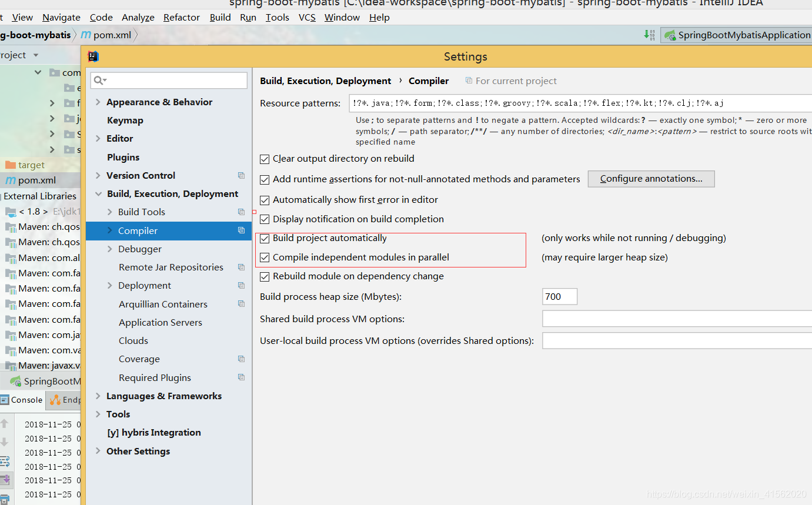The image size is (812, 505).
Task: Click the Resource patterns text field
Action: (580, 103)
